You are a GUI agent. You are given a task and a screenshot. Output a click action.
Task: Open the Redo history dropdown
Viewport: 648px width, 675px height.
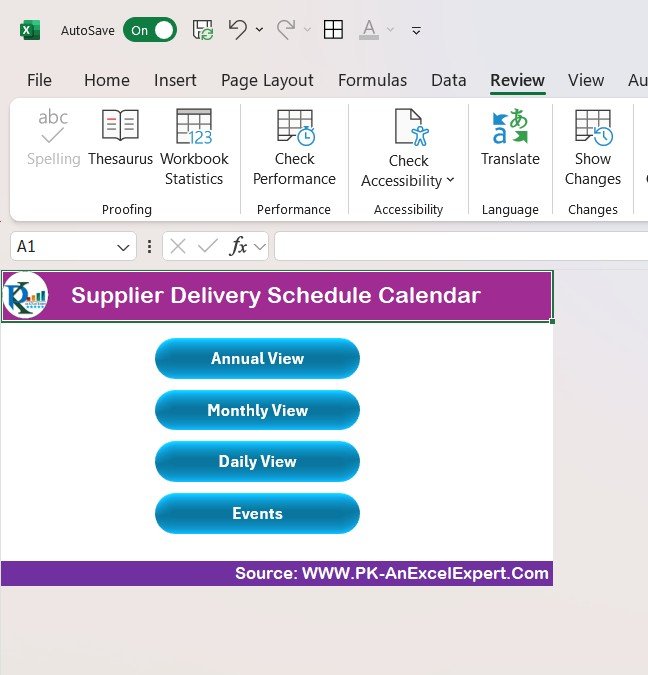tap(307, 30)
